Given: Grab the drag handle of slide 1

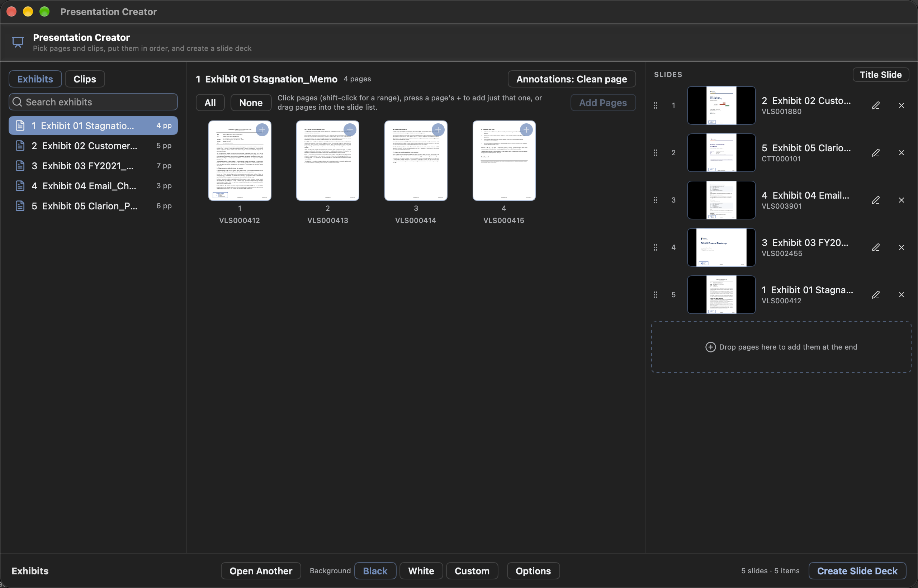Looking at the screenshot, I should coord(656,105).
